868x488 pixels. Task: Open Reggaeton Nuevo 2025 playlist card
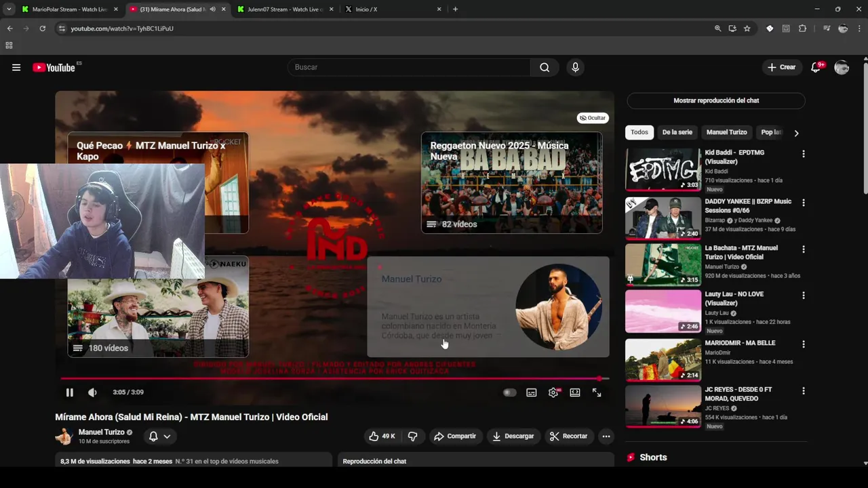pos(511,182)
